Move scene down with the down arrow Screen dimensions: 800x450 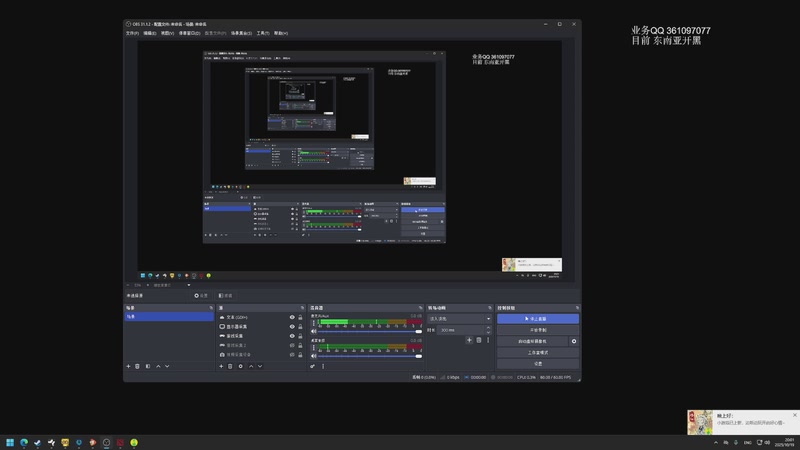point(167,366)
